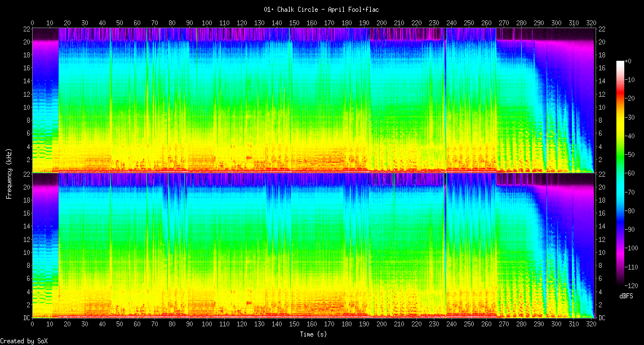Pick the +0 label on the color scale
Viewport: 644px width, 345px height.
pos(629,61)
